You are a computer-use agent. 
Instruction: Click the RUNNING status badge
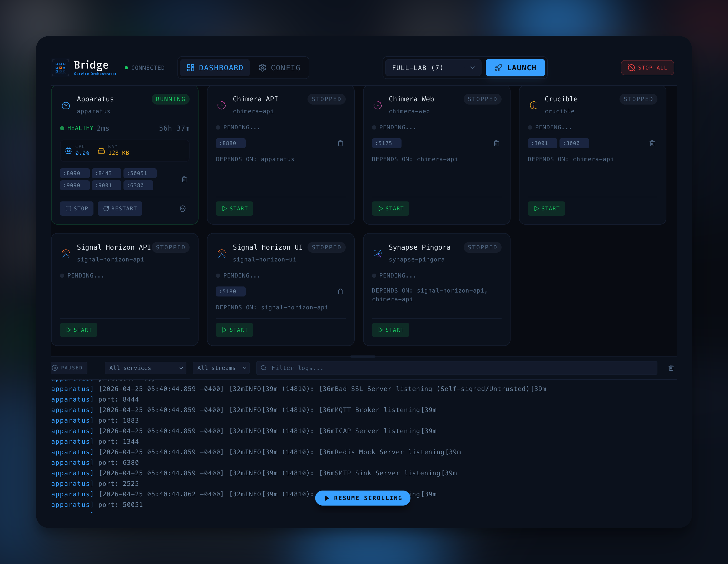[x=170, y=99]
